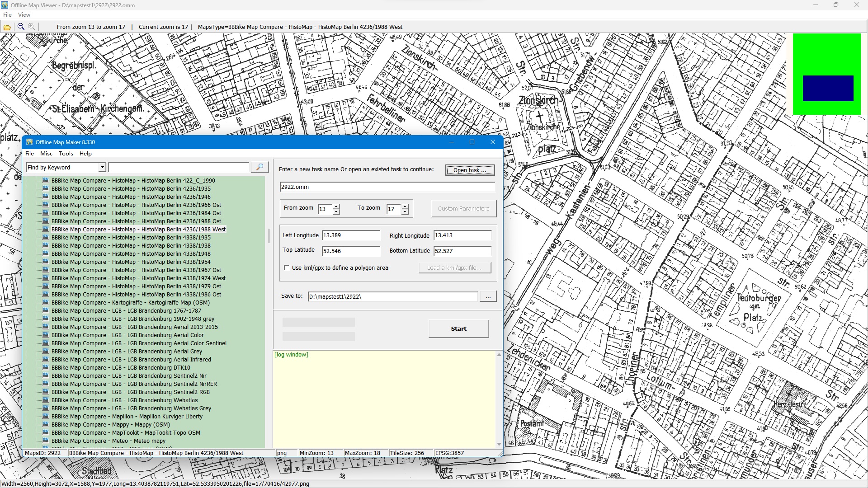The width and height of the screenshot is (868, 488).
Task: Click the Start button
Action: [x=458, y=328]
